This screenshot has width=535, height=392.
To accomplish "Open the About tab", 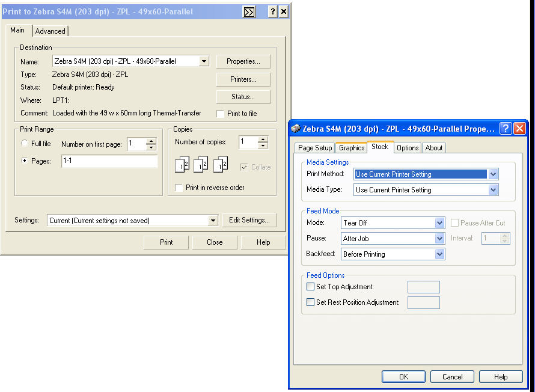I will click(x=433, y=148).
